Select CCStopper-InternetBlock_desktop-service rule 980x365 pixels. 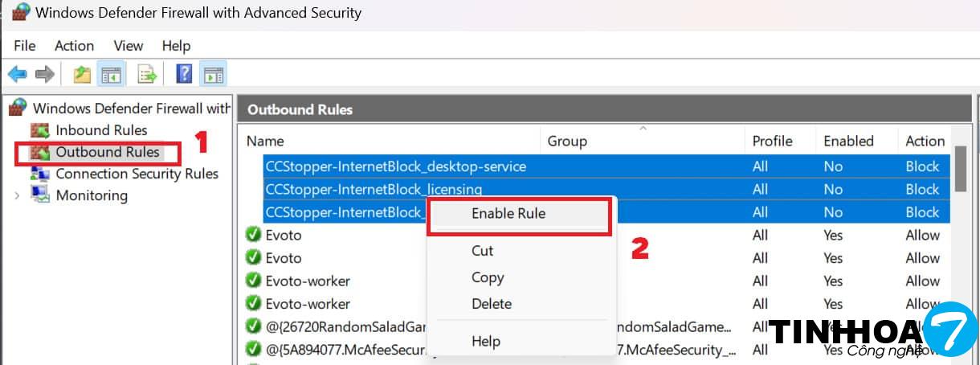(395, 166)
